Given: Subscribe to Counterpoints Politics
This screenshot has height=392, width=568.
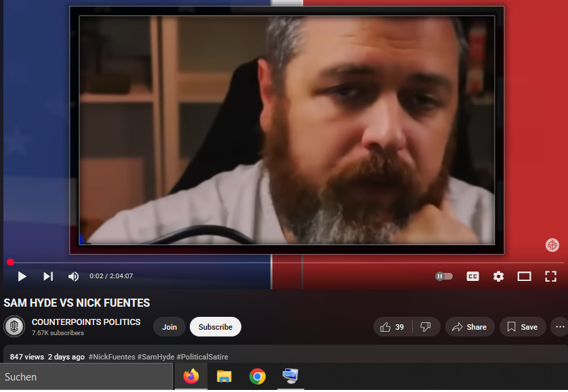Looking at the screenshot, I should point(216,327).
